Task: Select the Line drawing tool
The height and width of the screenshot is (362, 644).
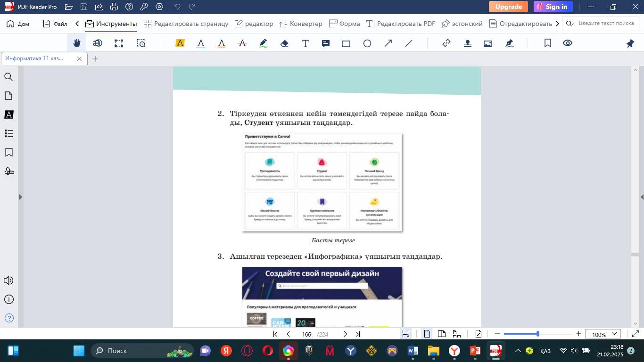Action: click(x=409, y=43)
